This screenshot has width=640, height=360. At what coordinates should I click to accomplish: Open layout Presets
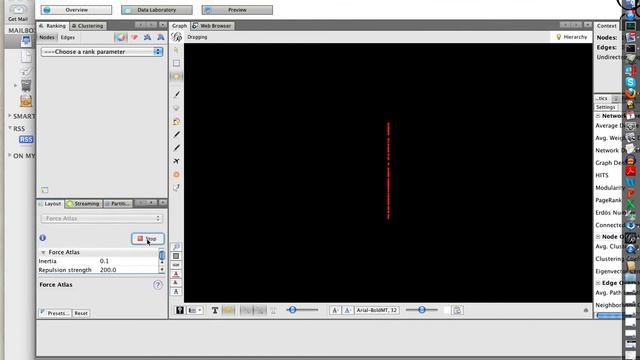coord(55,313)
